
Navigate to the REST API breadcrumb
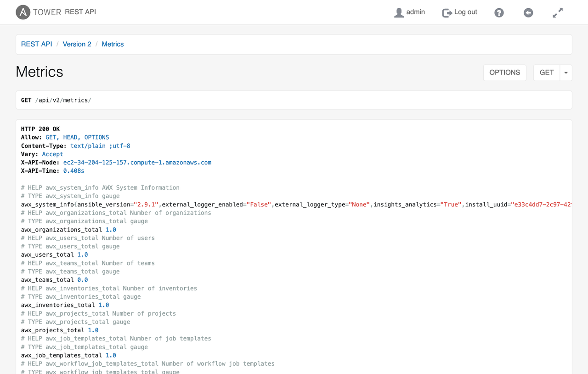coord(36,44)
